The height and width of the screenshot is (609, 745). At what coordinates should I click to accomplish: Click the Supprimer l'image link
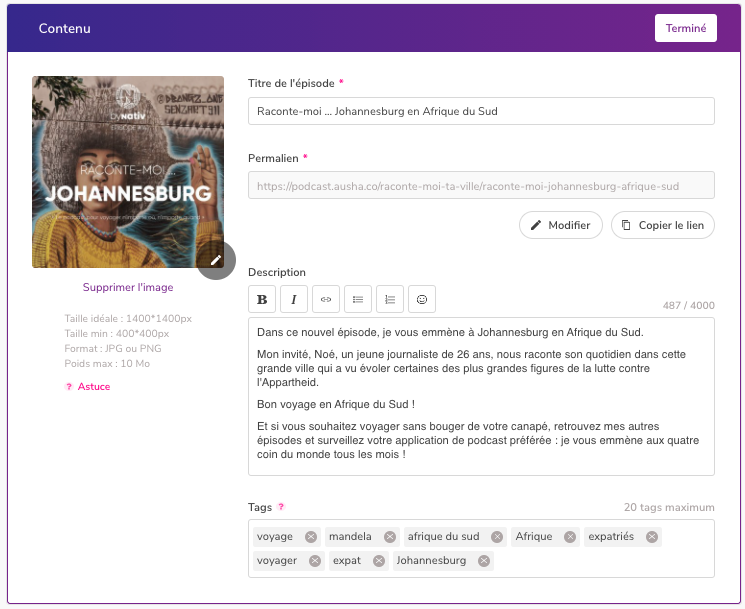coord(128,287)
